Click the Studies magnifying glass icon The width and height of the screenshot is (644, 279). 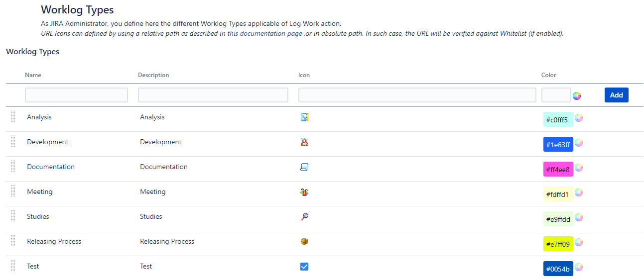coord(304,217)
